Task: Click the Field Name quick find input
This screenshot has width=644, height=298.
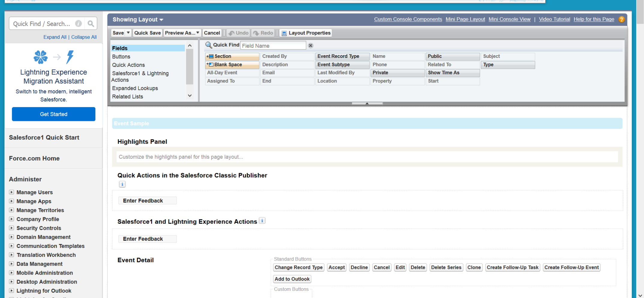Action: [x=273, y=46]
